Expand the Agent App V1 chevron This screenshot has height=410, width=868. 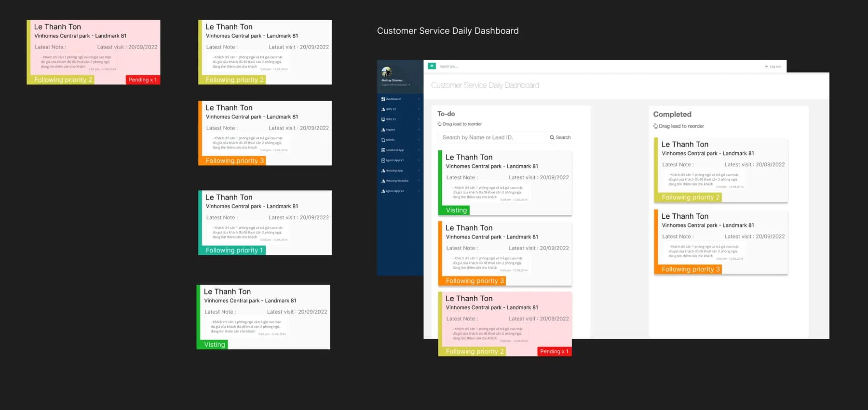(x=419, y=160)
